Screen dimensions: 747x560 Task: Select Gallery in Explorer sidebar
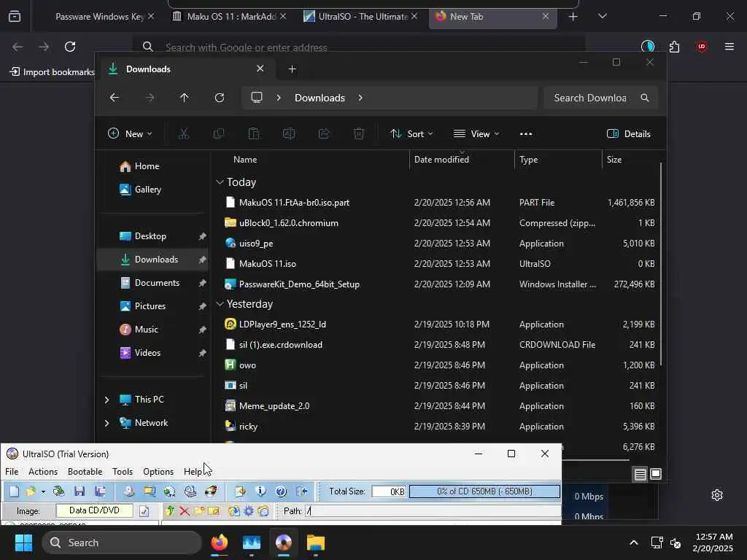point(141,190)
